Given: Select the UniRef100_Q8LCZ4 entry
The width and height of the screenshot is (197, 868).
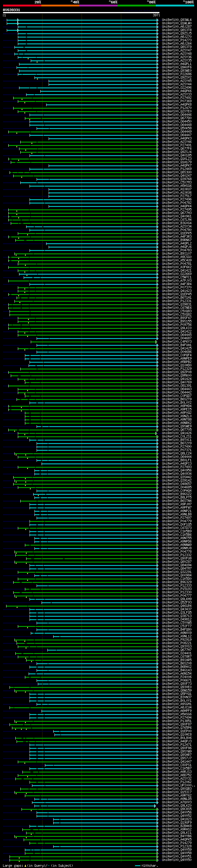Looking at the screenshot, I should [x=177, y=454].
